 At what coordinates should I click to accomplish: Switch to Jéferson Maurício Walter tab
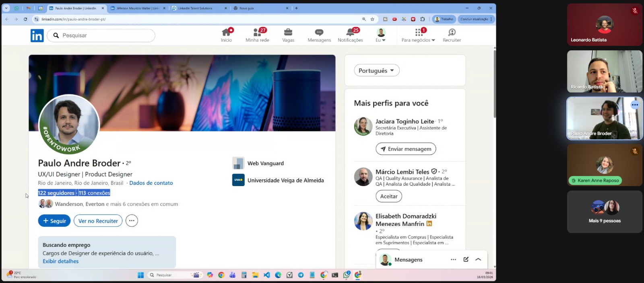coord(138,8)
